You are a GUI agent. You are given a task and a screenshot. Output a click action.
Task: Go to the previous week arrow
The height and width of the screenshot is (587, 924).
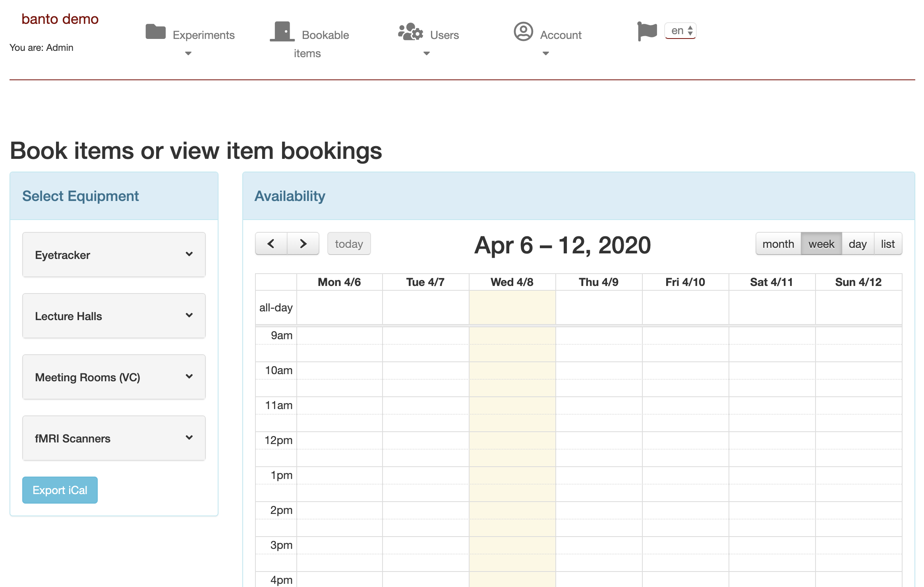tap(271, 243)
